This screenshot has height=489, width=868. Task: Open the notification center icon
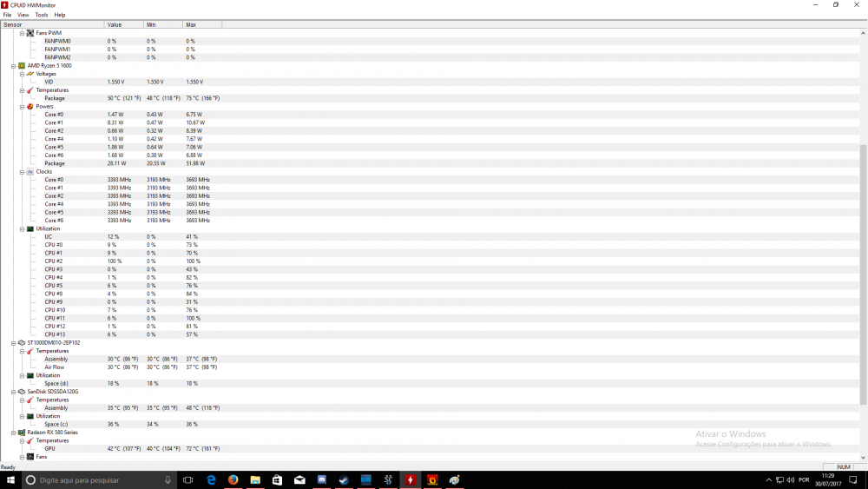coord(853,480)
